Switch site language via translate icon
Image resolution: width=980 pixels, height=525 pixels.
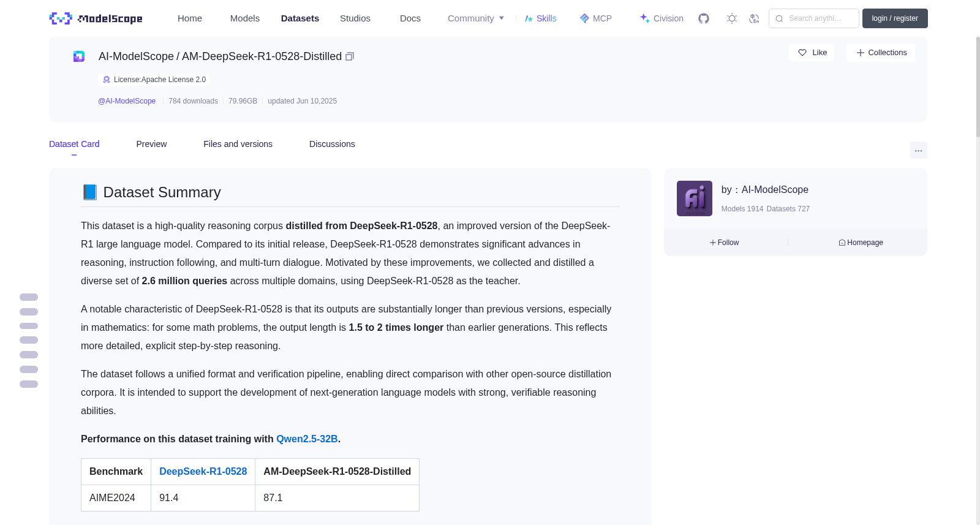(754, 18)
